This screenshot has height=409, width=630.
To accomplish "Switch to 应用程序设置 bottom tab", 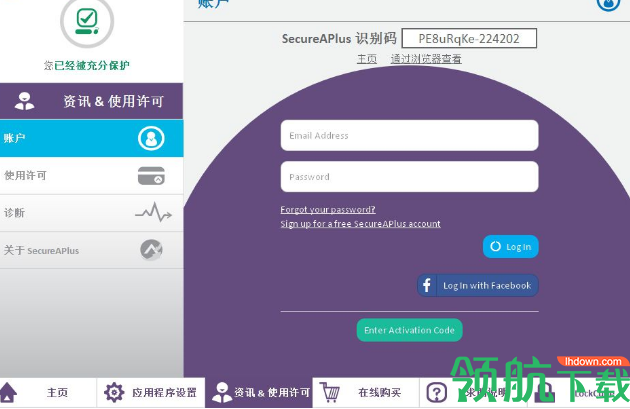I will [151, 393].
